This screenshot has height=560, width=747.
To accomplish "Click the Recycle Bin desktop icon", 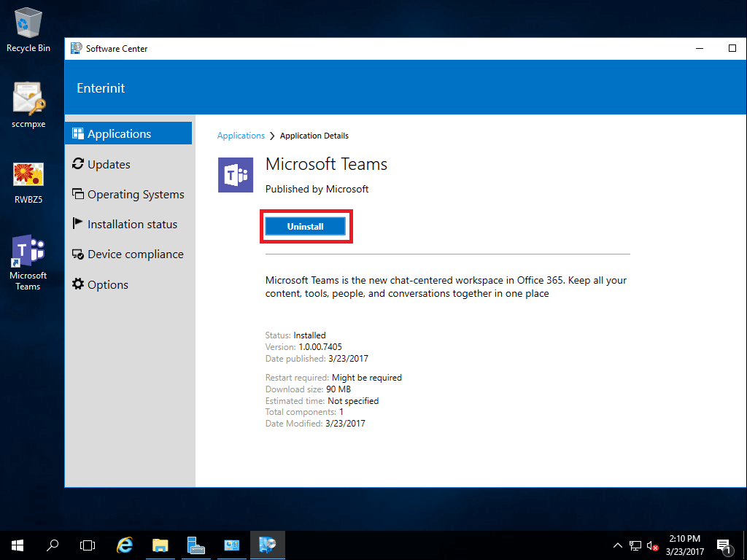I will tap(28, 28).
